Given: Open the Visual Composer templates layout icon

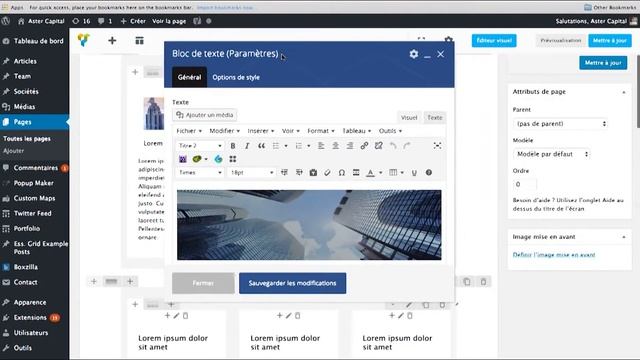Looking at the screenshot, I should pos(140,40).
